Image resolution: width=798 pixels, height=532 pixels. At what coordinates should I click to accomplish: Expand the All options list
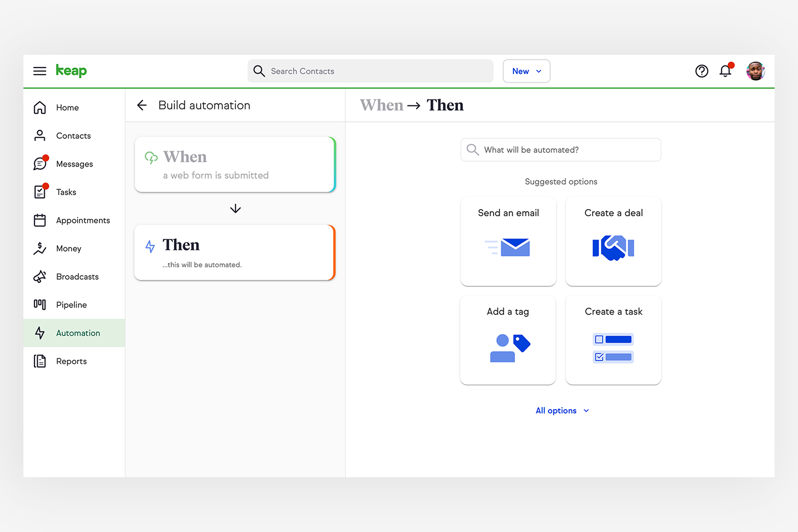pos(561,410)
